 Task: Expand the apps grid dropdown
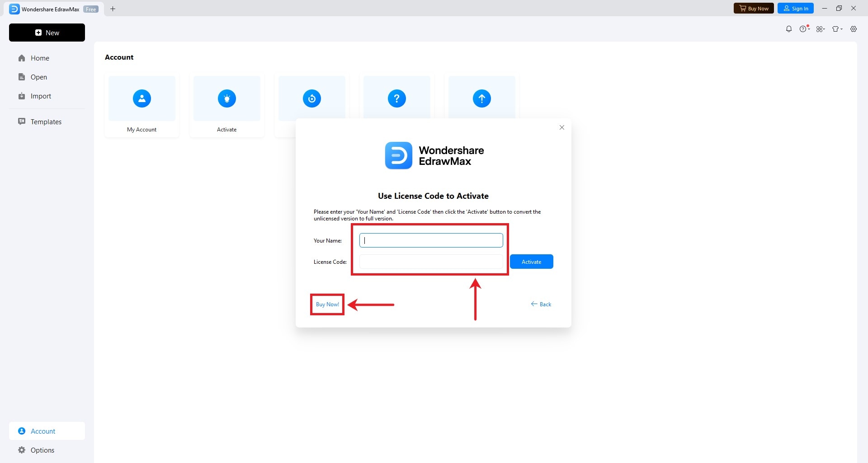(x=821, y=29)
